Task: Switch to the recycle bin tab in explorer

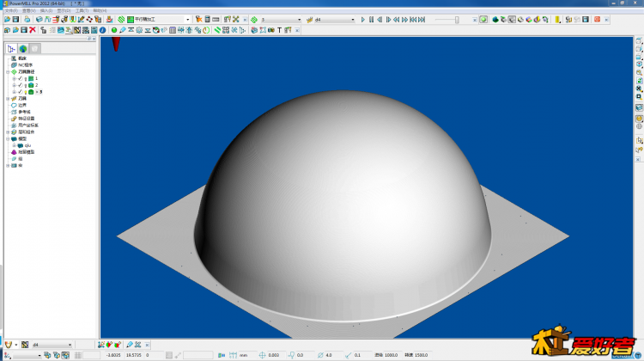Action: [35, 48]
